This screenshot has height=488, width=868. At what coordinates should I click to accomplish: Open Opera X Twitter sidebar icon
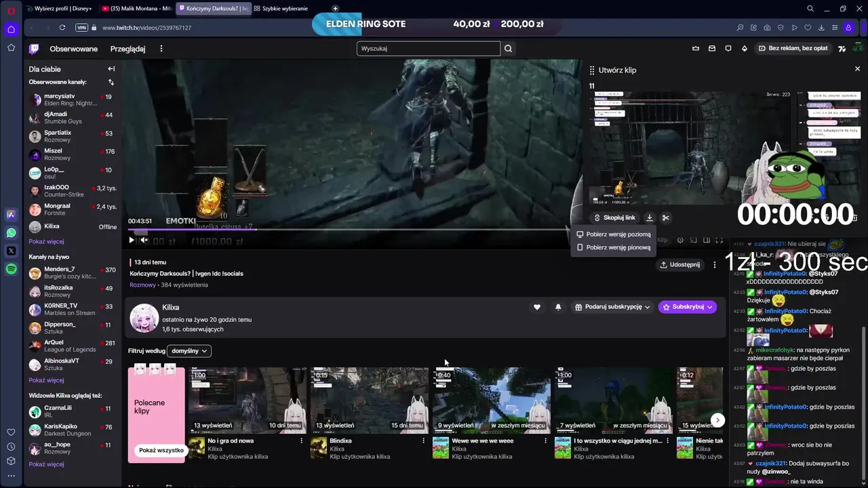point(11,251)
